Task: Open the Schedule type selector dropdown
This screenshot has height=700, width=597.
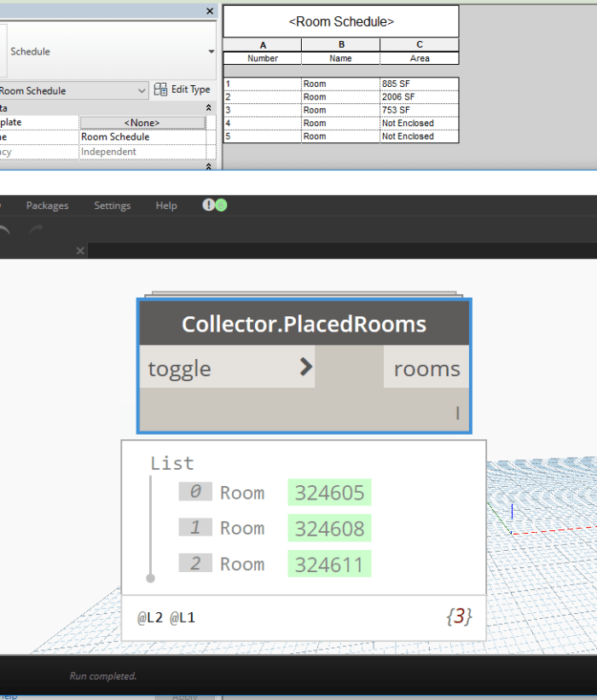Action: point(211,52)
